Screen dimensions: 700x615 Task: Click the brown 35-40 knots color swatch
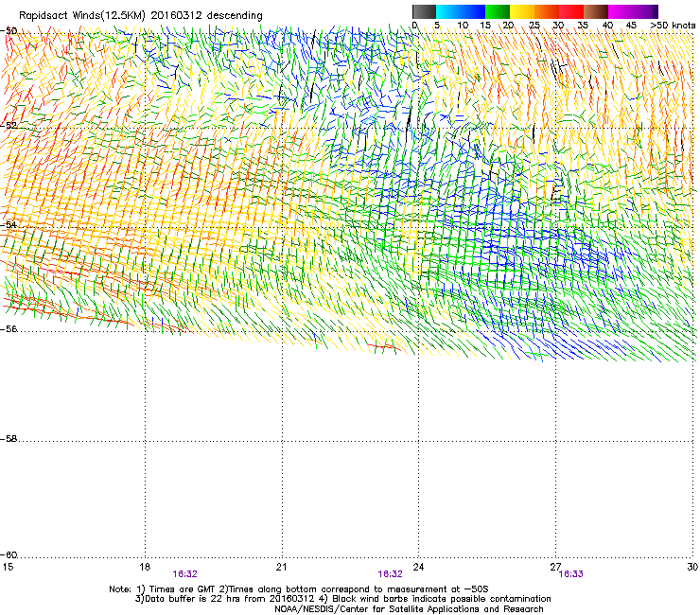coord(596,11)
